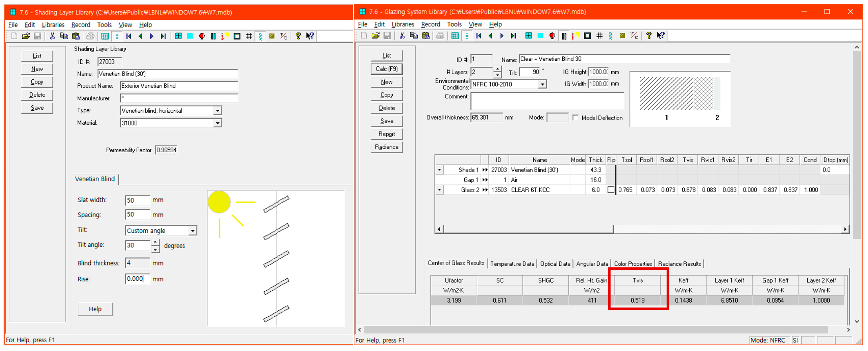Click Window Library icon in right toolbar
Image resolution: width=868 pixels, height=351 pixels.
click(528, 36)
